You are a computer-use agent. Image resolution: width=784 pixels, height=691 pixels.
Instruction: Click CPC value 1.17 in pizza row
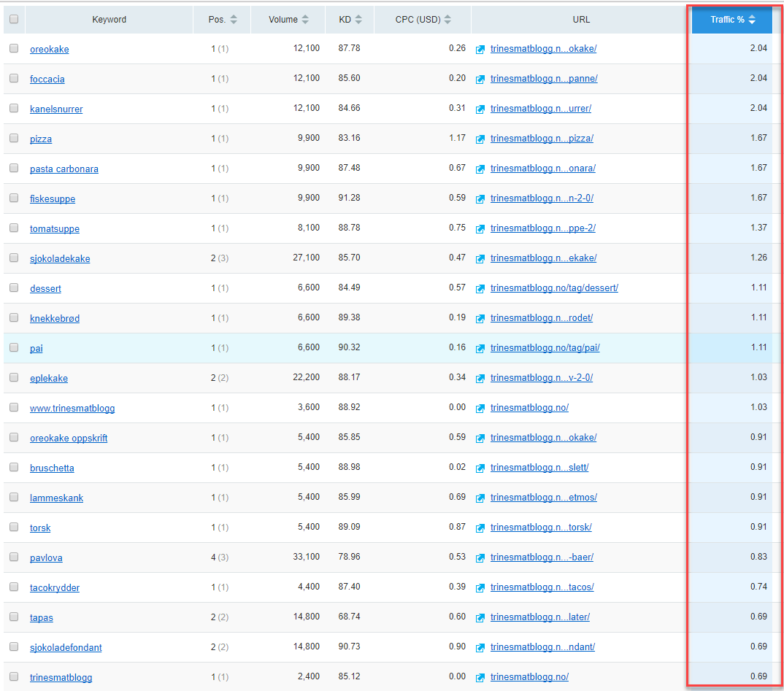pos(457,138)
